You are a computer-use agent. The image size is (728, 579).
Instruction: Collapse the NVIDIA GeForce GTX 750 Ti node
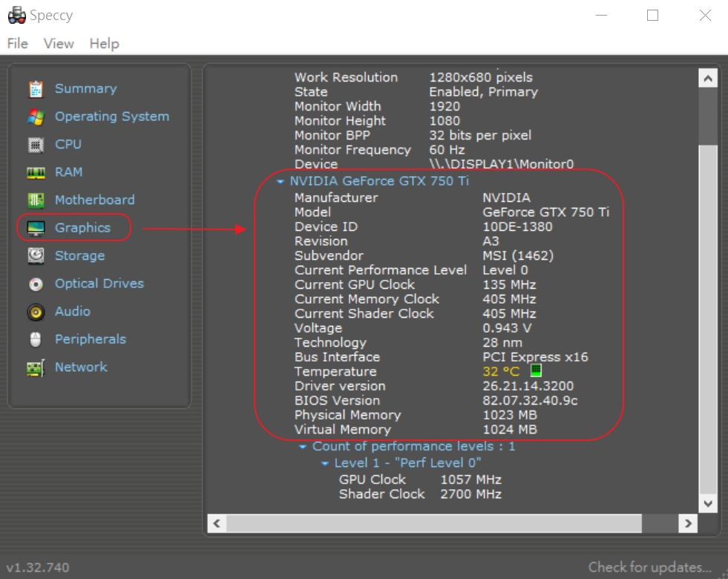point(280,182)
